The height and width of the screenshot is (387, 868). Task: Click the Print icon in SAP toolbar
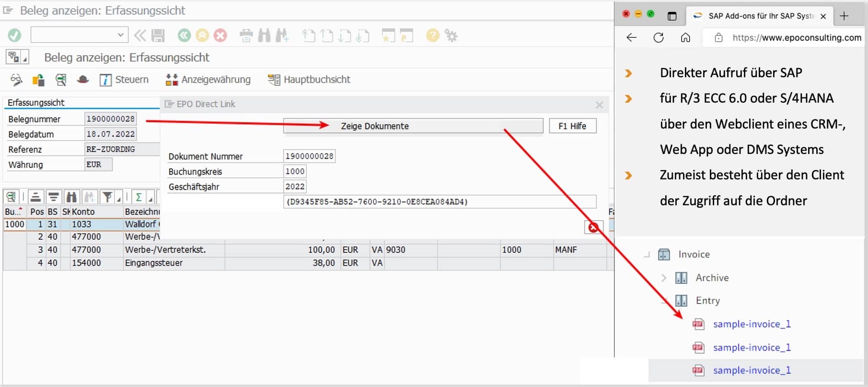[x=246, y=35]
